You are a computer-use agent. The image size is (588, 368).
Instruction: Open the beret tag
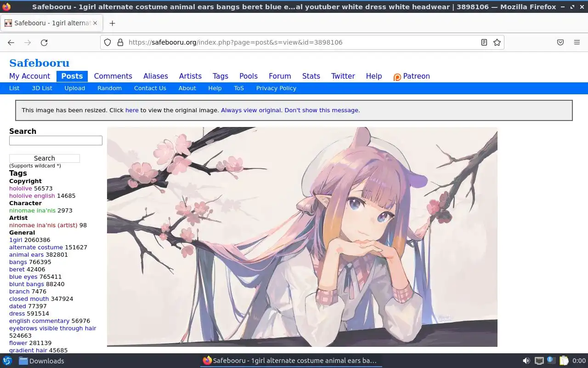(x=17, y=270)
